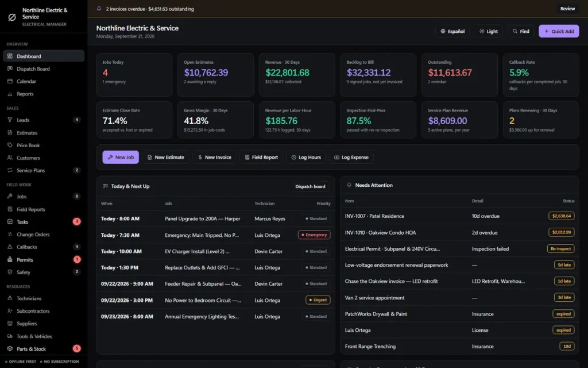The image size is (588, 368).
Task: Create a New Invoice
Action: tap(215, 157)
